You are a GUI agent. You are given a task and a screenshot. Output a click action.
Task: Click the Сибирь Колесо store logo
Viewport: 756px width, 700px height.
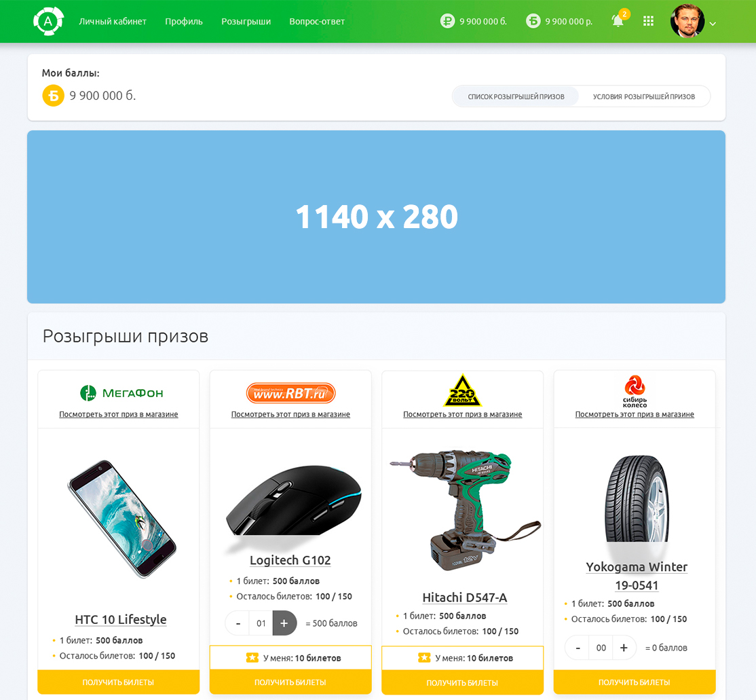635,391
